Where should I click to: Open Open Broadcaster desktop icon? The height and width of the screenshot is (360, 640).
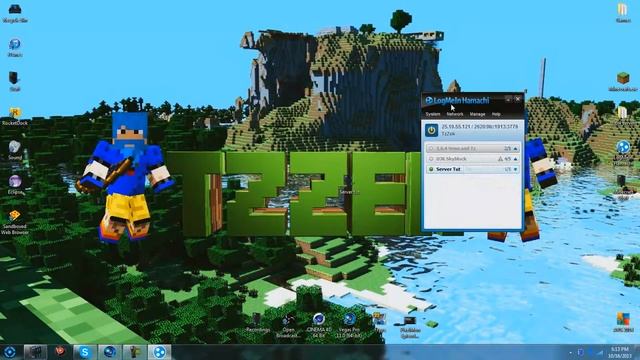pyautogui.click(x=288, y=325)
